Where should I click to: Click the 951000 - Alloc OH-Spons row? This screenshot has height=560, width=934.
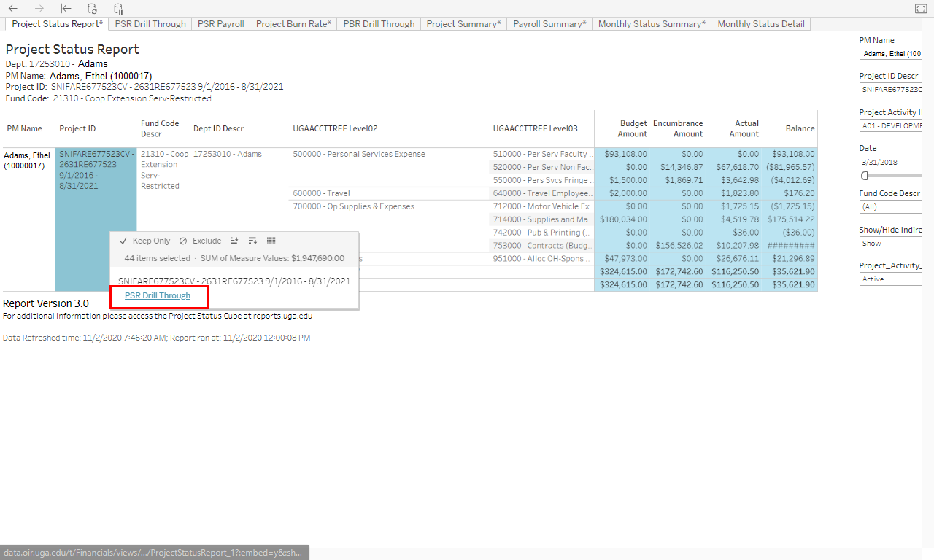(x=543, y=259)
